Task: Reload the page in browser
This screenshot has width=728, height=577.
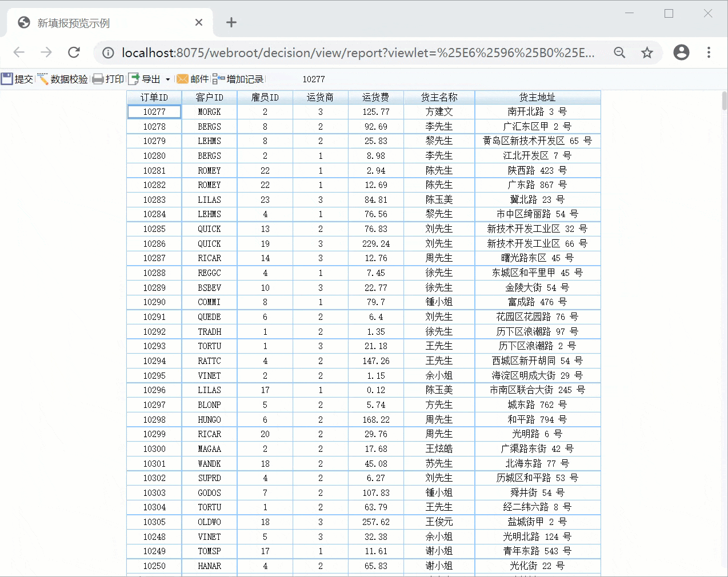Action: click(x=74, y=53)
